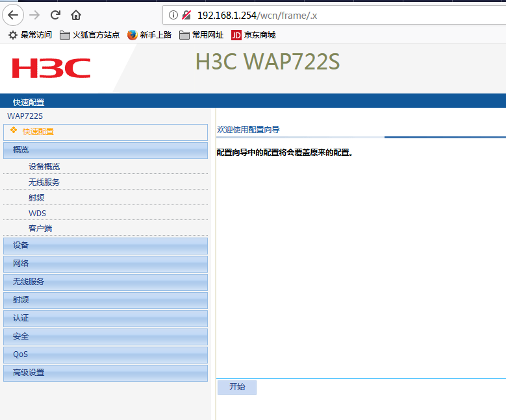Screen dimensions: 506x420
Task: Open 新手上路 Firefox bookmark
Action: [149, 35]
